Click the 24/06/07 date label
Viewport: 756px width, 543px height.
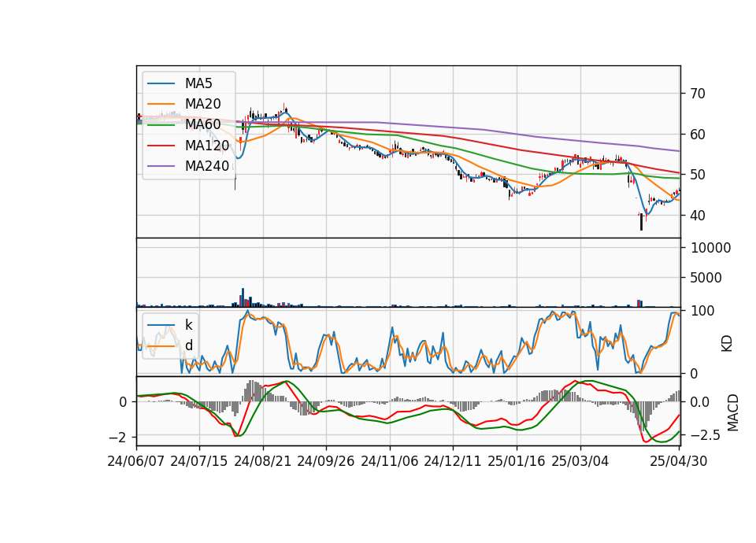coord(136,461)
